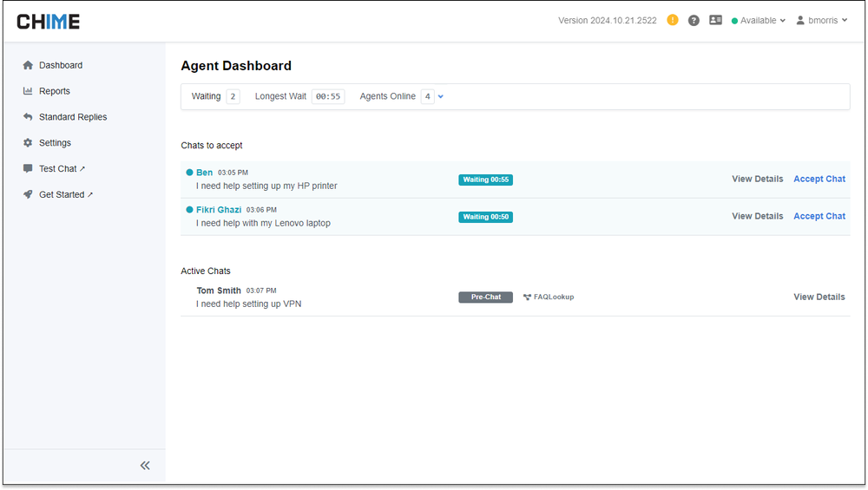868x490 pixels.
Task: Click the Reports chart icon
Action: coord(28,91)
